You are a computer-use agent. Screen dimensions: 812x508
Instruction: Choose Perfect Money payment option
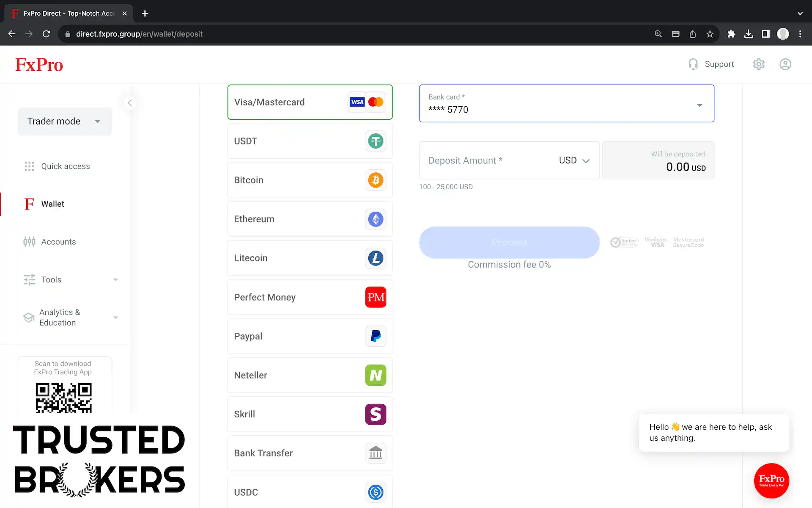tap(310, 297)
